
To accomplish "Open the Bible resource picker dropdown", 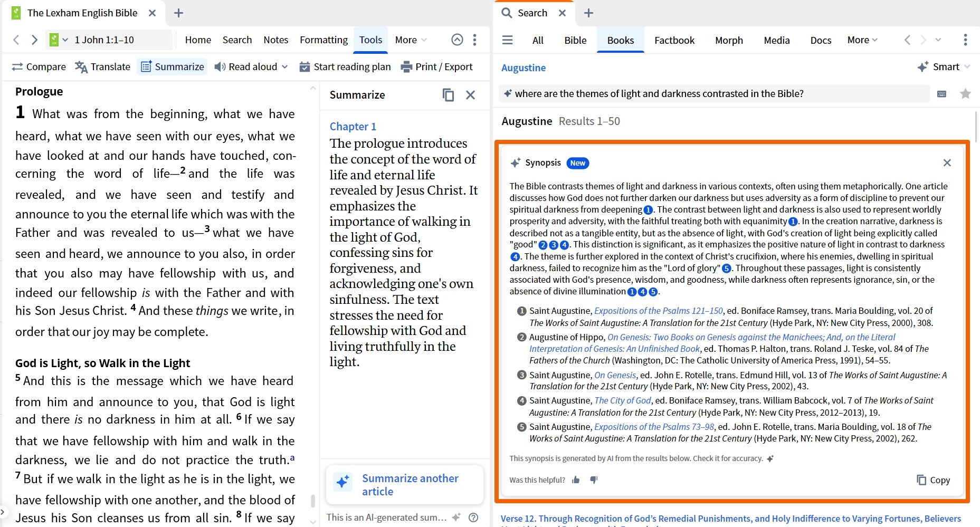I will tap(59, 40).
